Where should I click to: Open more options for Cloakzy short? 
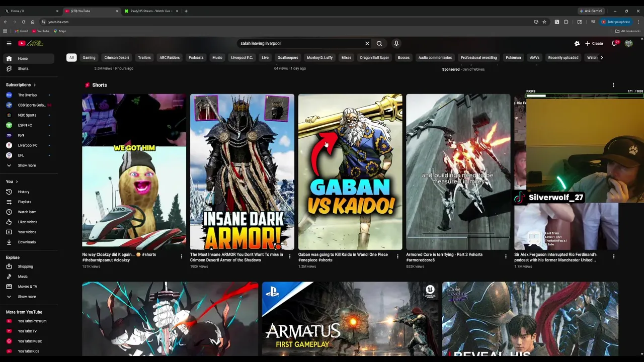[x=182, y=256]
